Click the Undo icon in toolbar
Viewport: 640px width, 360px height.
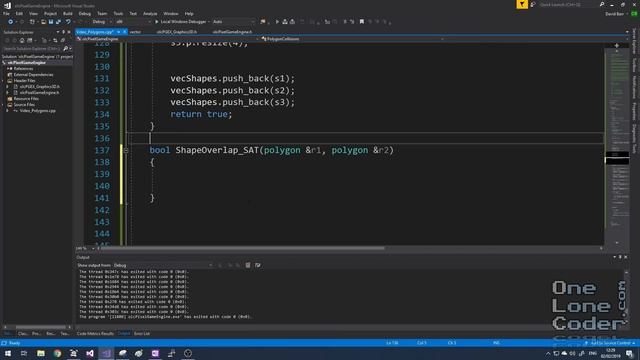click(68, 22)
